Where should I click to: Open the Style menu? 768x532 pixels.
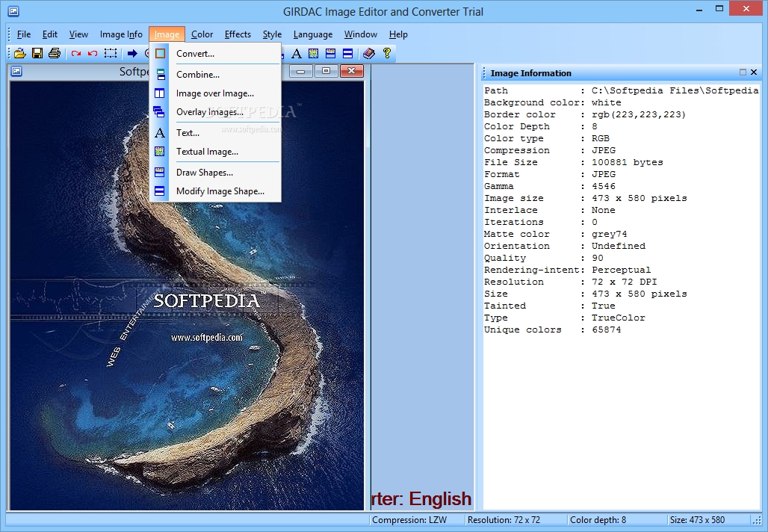[272, 34]
